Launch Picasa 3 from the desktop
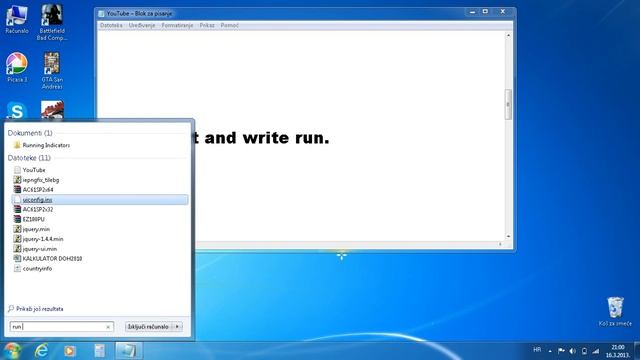This screenshot has height=360, width=640. pyautogui.click(x=17, y=68)
